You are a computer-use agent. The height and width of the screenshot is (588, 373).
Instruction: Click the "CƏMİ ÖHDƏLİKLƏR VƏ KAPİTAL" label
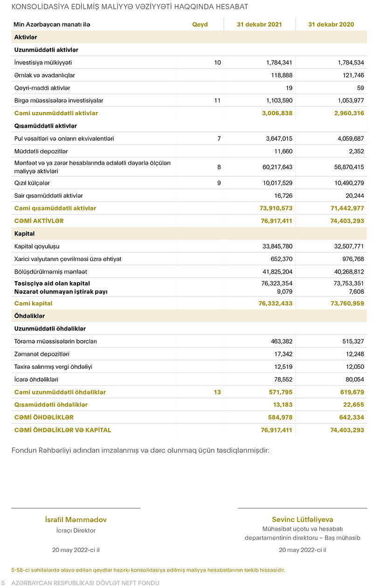pos(63,430)
